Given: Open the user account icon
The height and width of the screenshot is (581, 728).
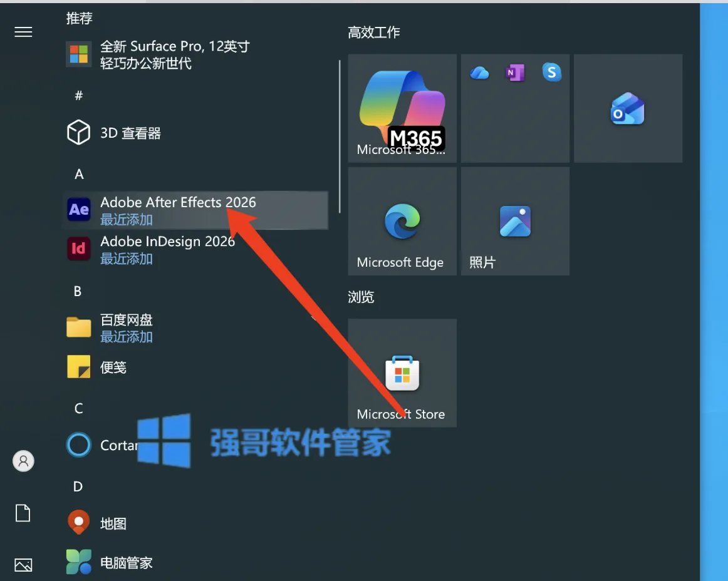Looking at the screenshot, I should click(x=23, y=461).
